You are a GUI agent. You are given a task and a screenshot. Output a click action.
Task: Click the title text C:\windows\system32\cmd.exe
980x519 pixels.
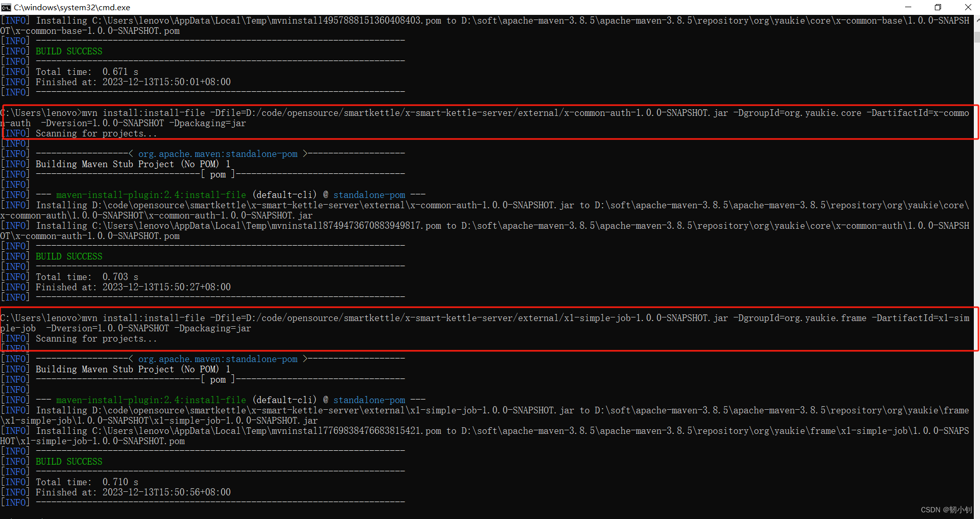(x=72, y=7)
